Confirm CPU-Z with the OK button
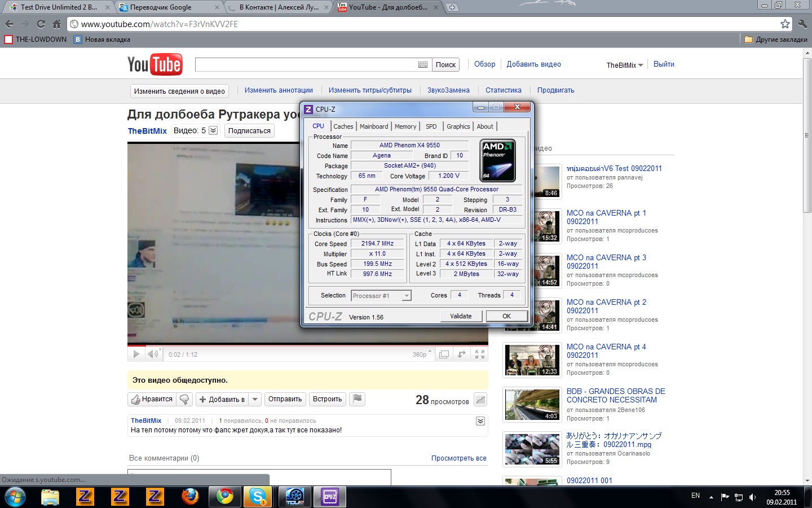This screenshot has width=812, height=508. click(x=507, y=316)
